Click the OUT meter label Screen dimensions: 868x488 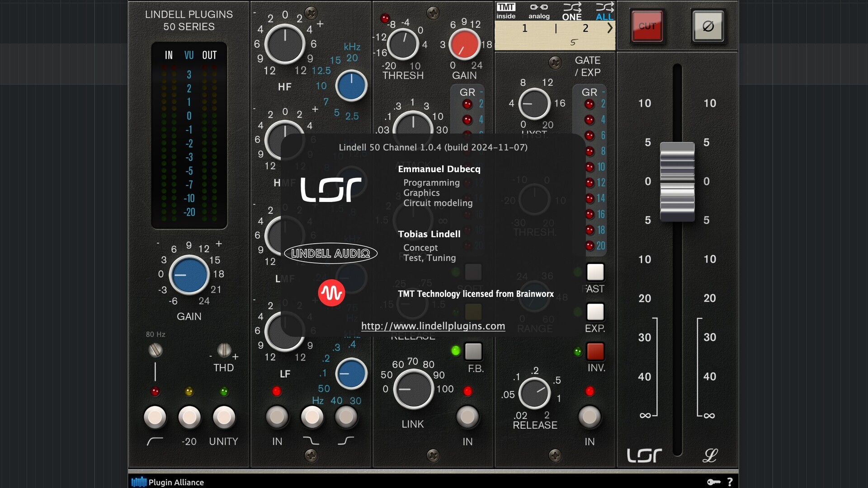(209, 55)
